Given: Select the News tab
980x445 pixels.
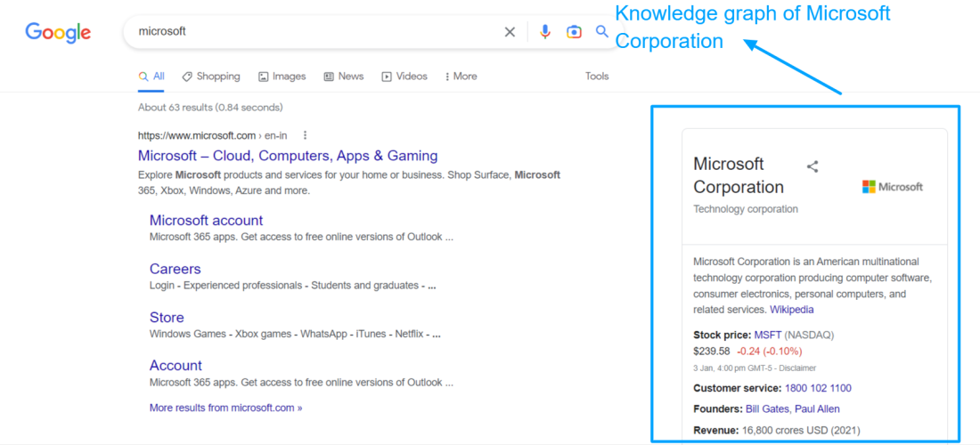Looking at the screenshot, I should [x=344, y=77].
